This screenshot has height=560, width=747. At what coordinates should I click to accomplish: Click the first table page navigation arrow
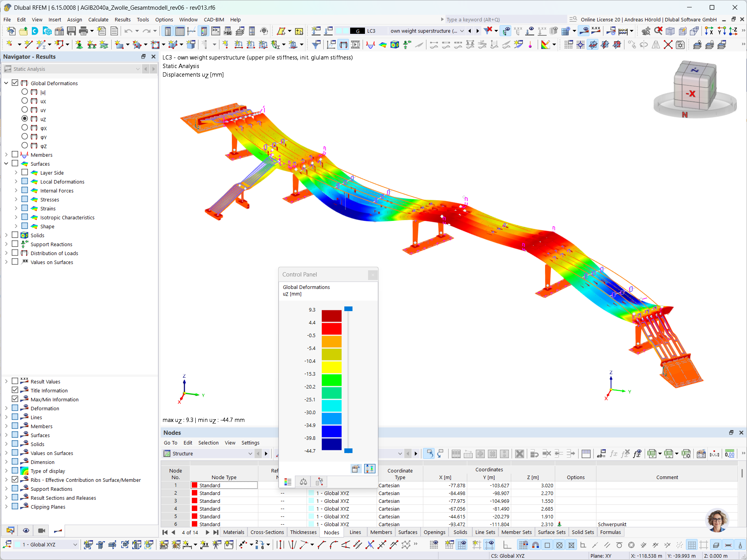165,532
